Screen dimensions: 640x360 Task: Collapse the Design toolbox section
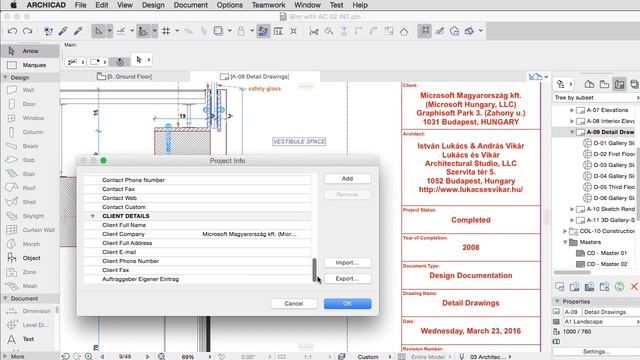[x=5, y=78]
